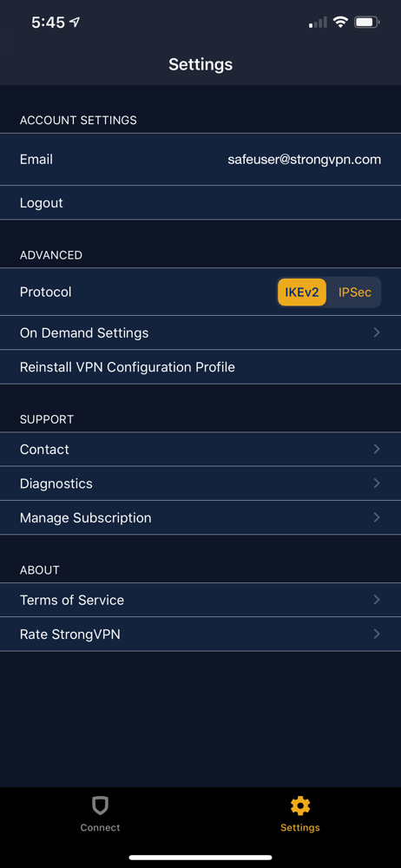Open the Manage Subscription row
The height and width of the screenshot is (868, 401).
[200, 517]
